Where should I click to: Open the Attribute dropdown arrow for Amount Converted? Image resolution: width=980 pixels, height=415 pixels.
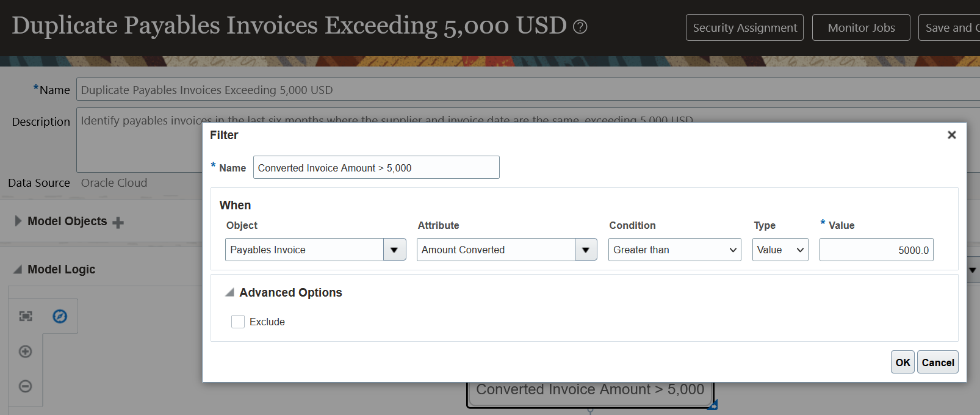coord(586,250)
